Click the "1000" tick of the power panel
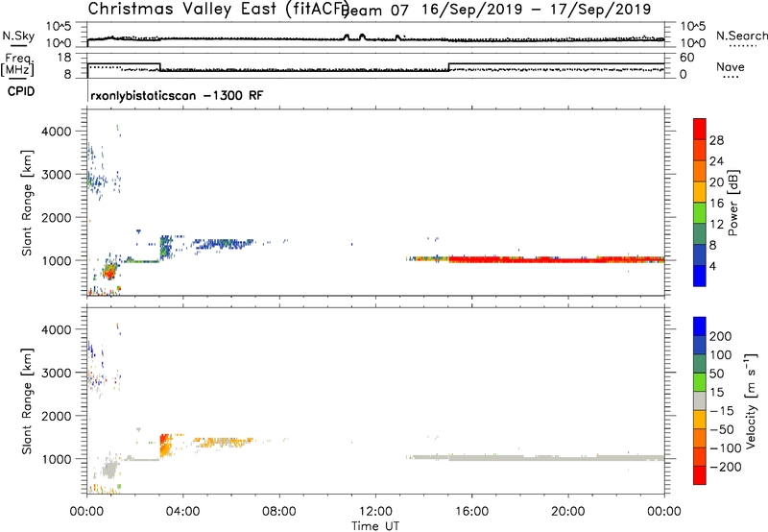Viewport: 768px width, 532px height. point(56,260)
